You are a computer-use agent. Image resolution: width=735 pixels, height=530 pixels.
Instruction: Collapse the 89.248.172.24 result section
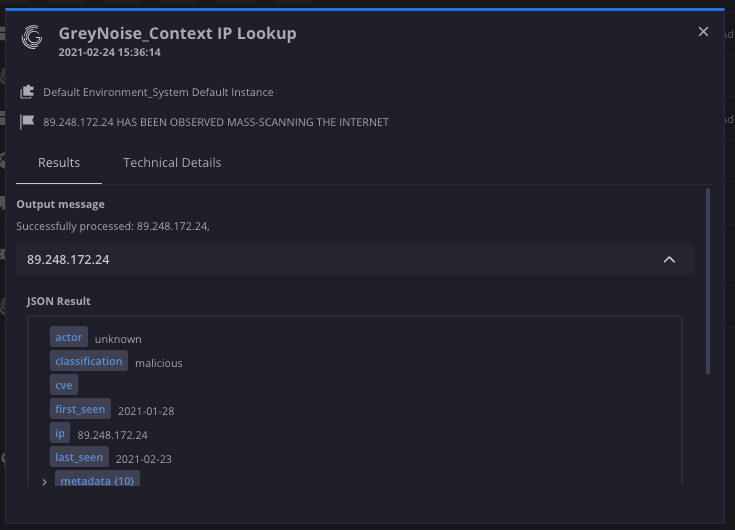click(669, 260)
